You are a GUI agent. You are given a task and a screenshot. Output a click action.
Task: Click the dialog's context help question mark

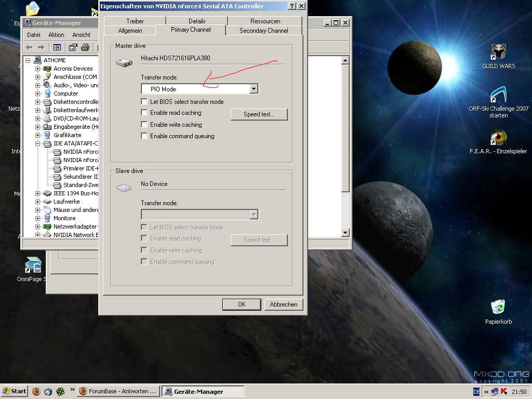[x=291, y=6]
